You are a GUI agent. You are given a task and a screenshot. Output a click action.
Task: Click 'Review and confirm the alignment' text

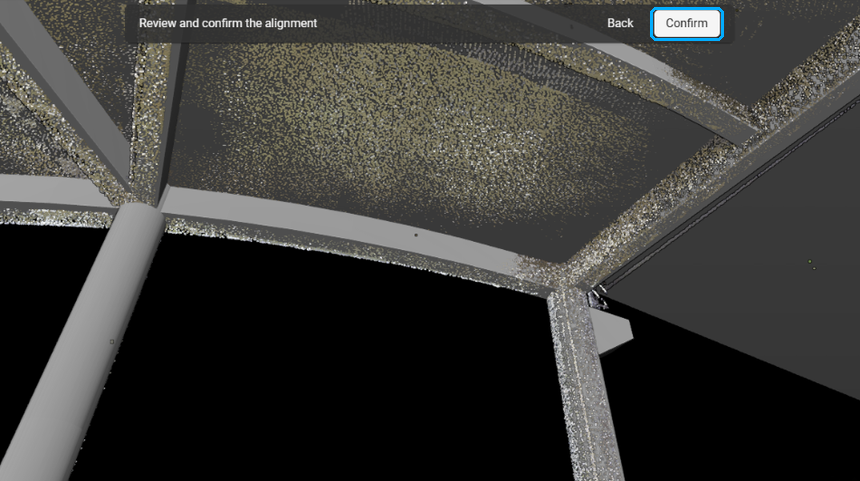tap(228, 24)
